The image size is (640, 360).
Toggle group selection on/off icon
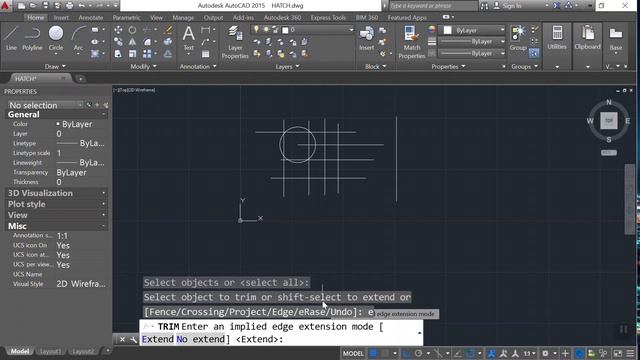click(x=534, y=53)
